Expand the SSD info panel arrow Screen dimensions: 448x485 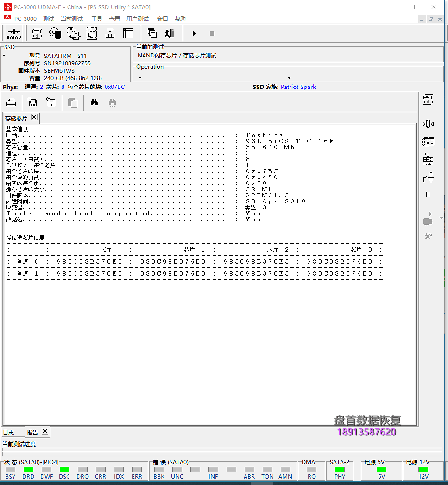point(4,56)
